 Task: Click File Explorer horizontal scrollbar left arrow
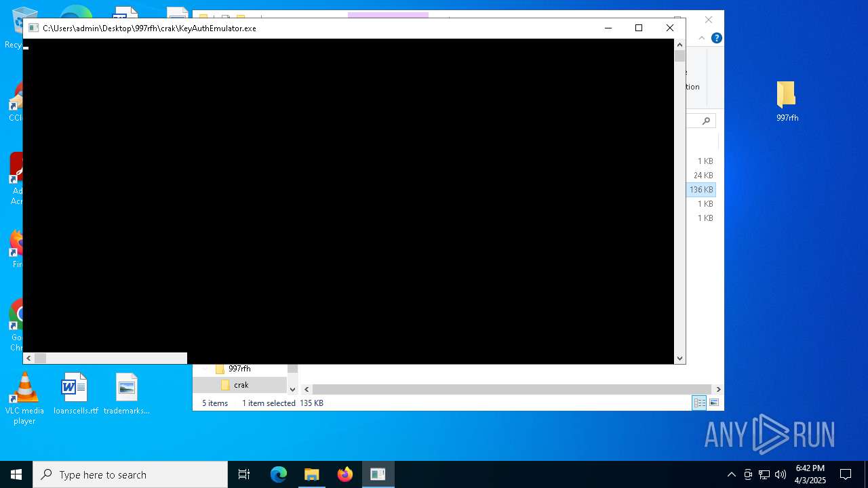(307, 389)
